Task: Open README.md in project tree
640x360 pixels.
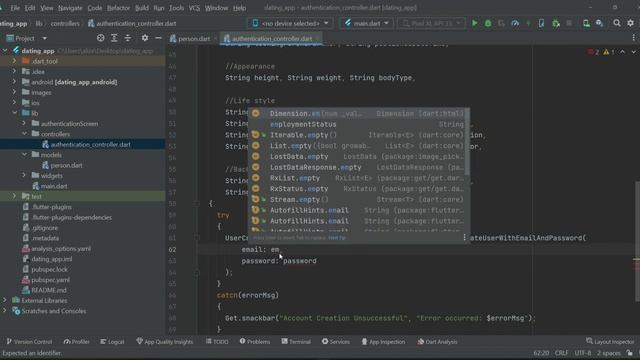Action: click(x=49, y=290)
